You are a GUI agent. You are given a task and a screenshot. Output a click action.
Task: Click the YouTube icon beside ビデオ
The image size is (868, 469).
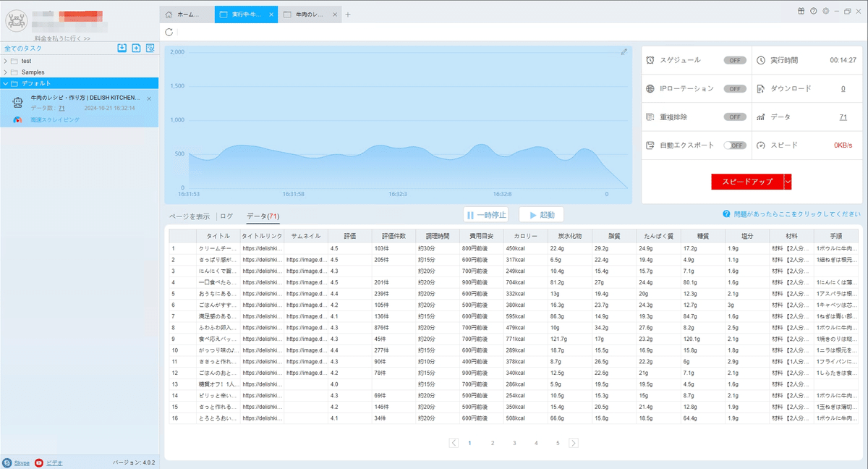(39, 462)
